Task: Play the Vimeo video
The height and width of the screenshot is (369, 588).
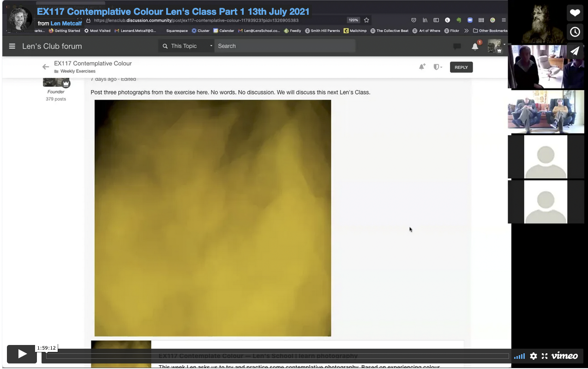Action: (x=22, y=354)
